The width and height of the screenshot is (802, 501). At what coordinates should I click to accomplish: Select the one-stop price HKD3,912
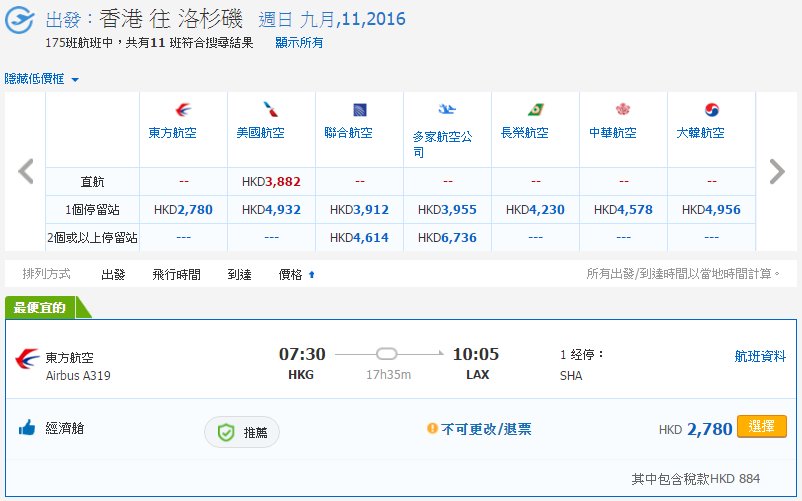point(359,210)
